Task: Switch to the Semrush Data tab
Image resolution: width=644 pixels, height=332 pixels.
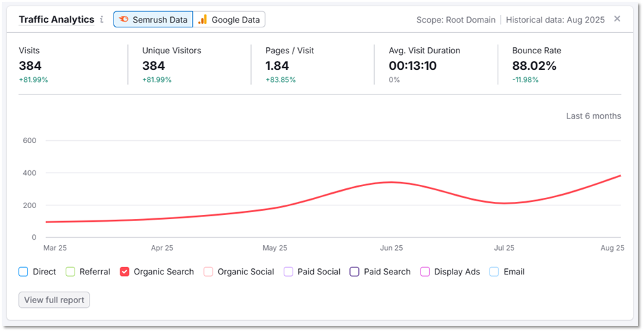Action: pyautogui.click(x=153, y=20)
